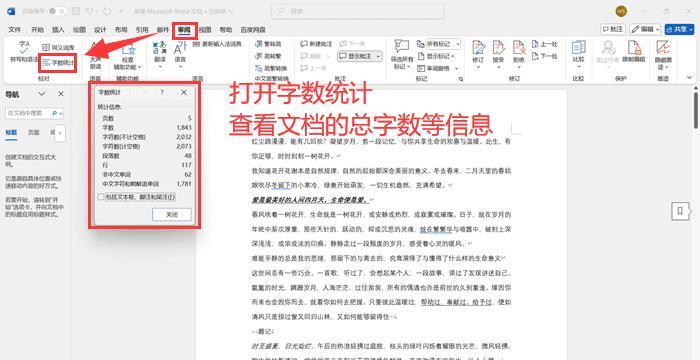Click 关闭 button in word count dialog
This screenshot has height=360, width=700.
[172, 214]
